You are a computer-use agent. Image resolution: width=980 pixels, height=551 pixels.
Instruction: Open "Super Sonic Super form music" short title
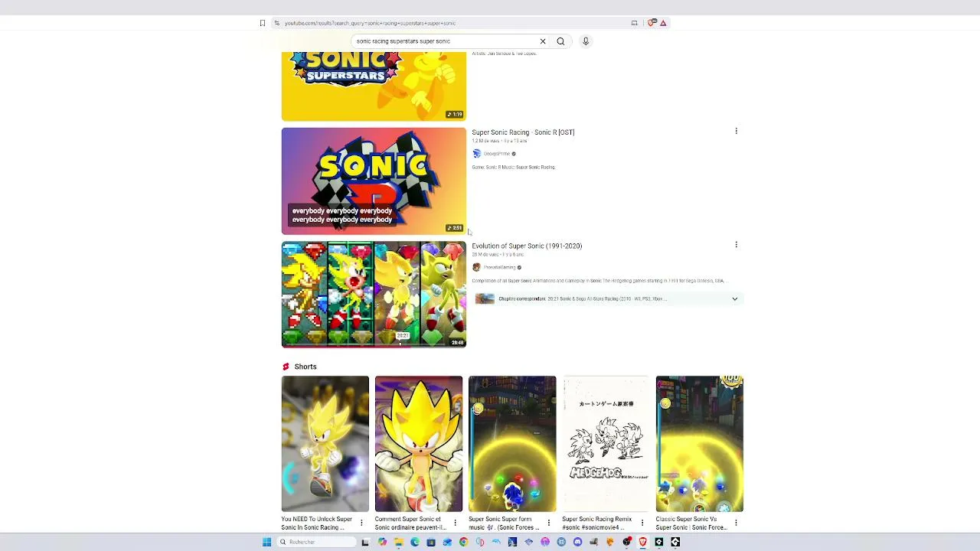(504, 523)
